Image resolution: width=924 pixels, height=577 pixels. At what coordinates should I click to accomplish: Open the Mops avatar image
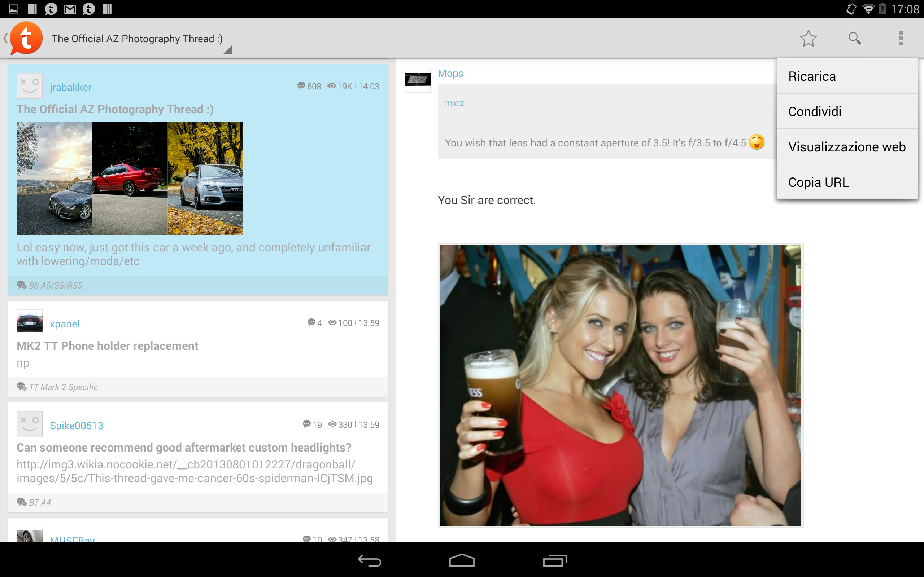pos(417,80)
